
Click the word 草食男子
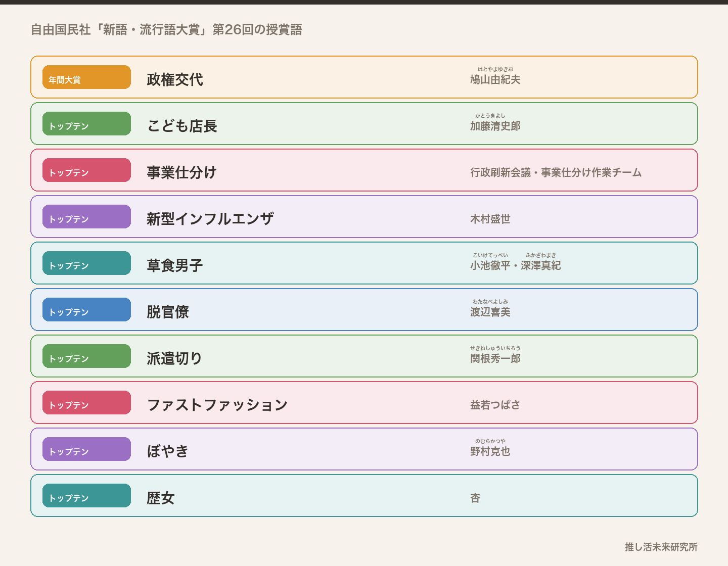[x=175, y=265]
